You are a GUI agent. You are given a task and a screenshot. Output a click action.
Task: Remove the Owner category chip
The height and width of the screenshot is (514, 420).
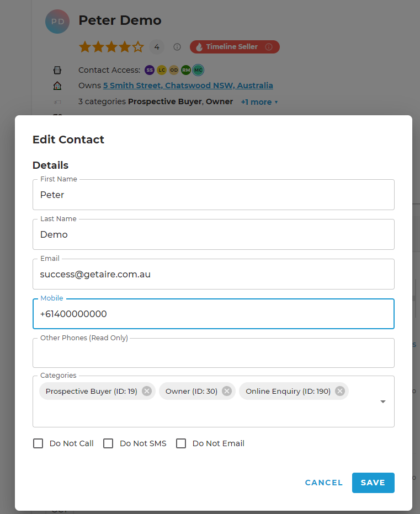(227, 391)
